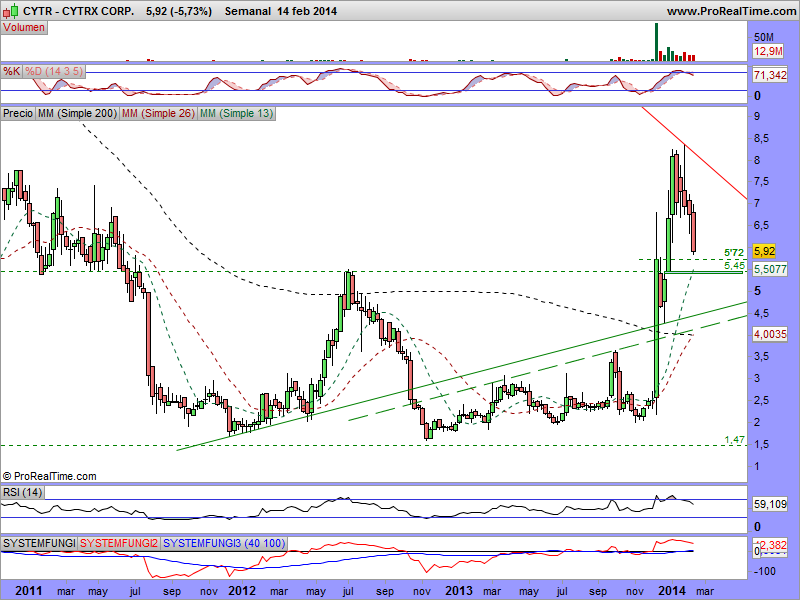800x600 pixels.
Task: Click the -100 axis label in SYSTEMFUNGI panel
Action: click(x=764, y=571)
